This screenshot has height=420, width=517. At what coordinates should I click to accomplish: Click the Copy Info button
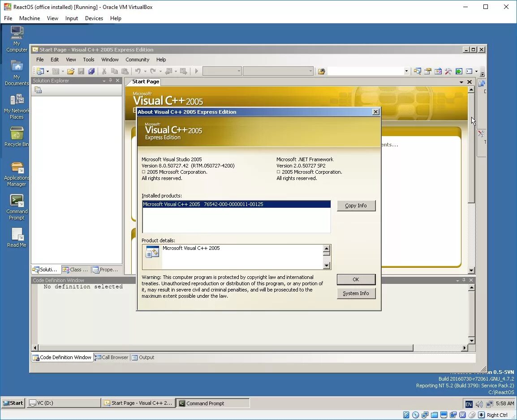tap(356, 206)
